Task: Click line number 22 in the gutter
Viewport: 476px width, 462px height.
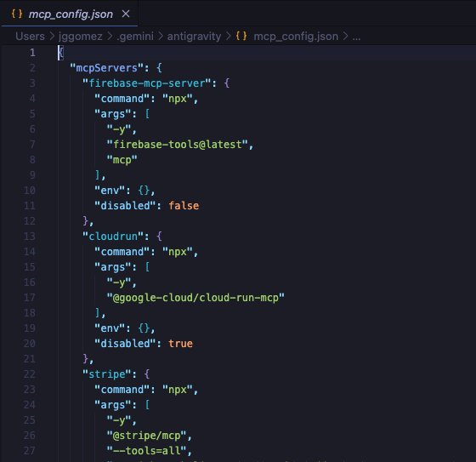Action: (x=30, y=374)
